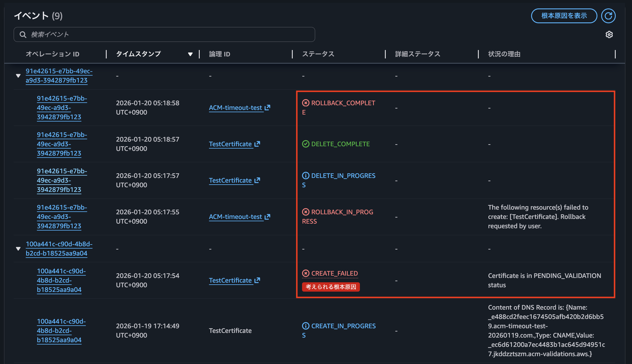632x364 pixels.
Task: Click the ROLLBACK_COMPLETE error status icon
Action: click(x=306, y=103)
